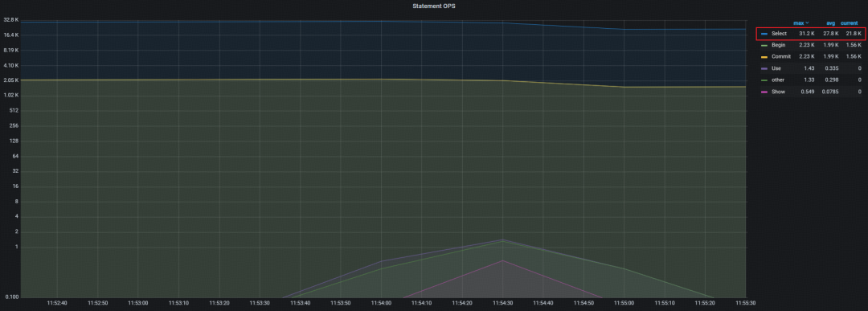Open the purple Use series color swatch
This screenshot has height=311, width=868.
click(764, 68)
